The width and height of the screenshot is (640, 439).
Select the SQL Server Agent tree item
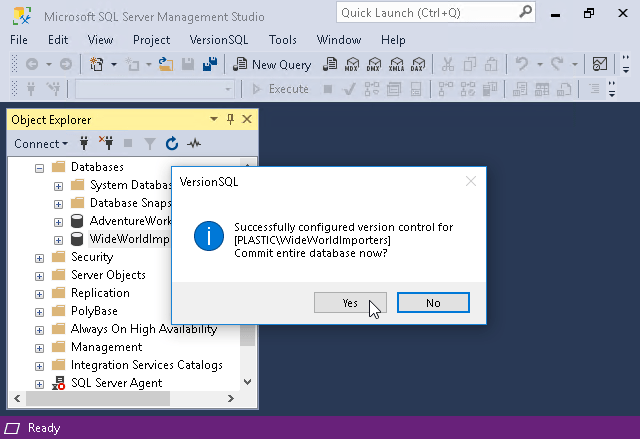[116, 383]
